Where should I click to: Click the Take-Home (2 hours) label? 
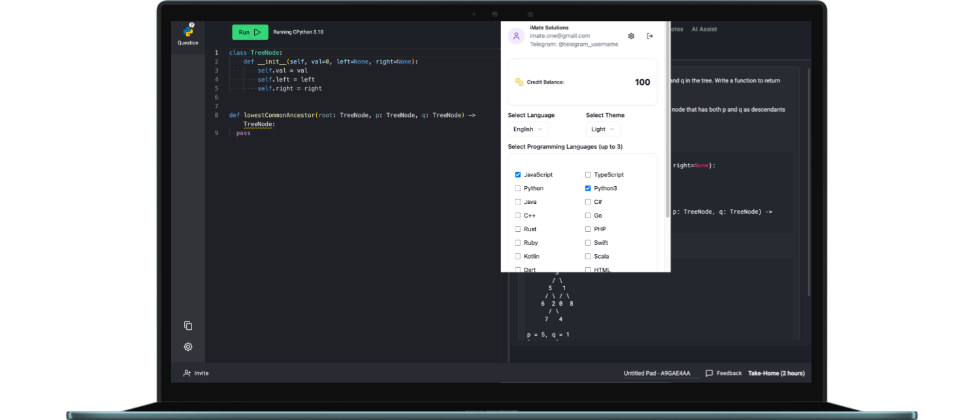[776, 374]
